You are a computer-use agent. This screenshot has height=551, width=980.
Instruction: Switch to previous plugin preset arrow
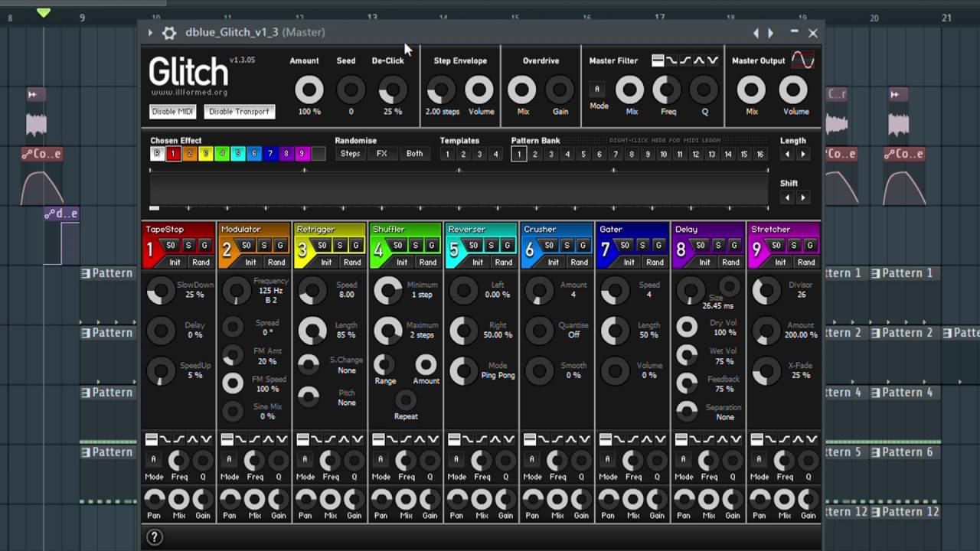click(756, 33)
